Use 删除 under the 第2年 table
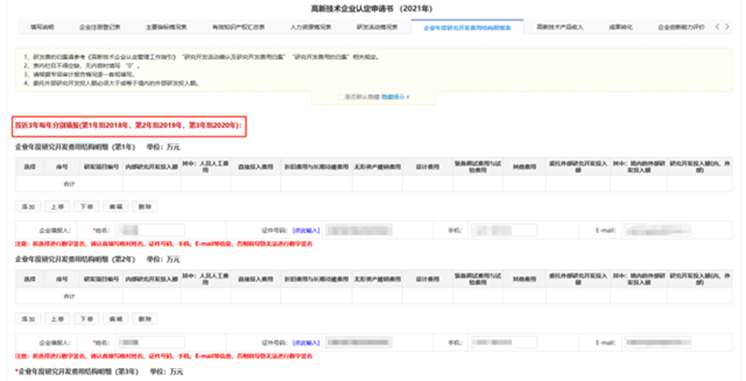Image resolution: width=746 pixels, height=381 pixels. (145, 319)
